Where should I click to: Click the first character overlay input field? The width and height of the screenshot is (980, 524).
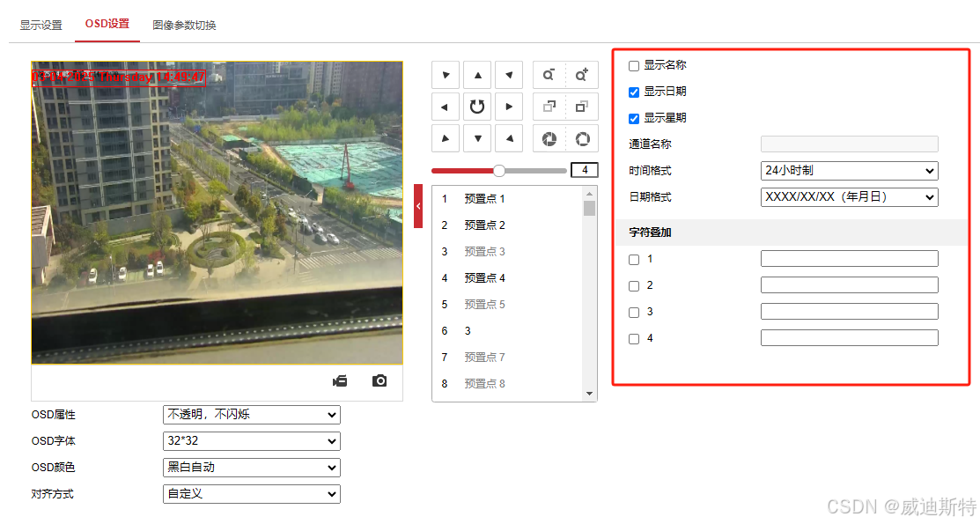[848, 258]
